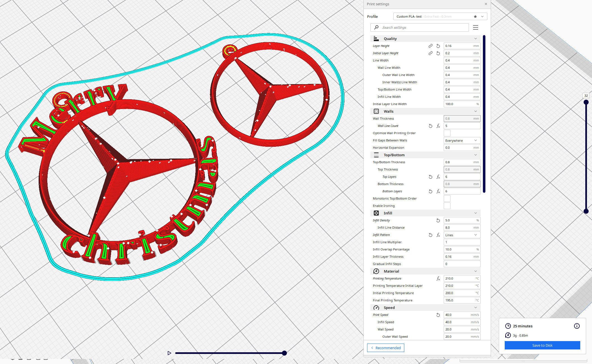The image size is (592, 364).
Task: Open the Profile dropdown
Action: pos(482,16)
